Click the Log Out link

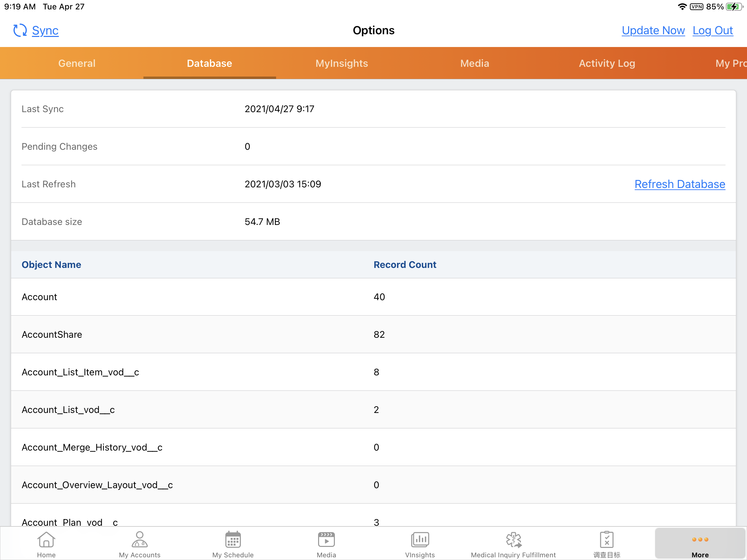tap(712, 30)
